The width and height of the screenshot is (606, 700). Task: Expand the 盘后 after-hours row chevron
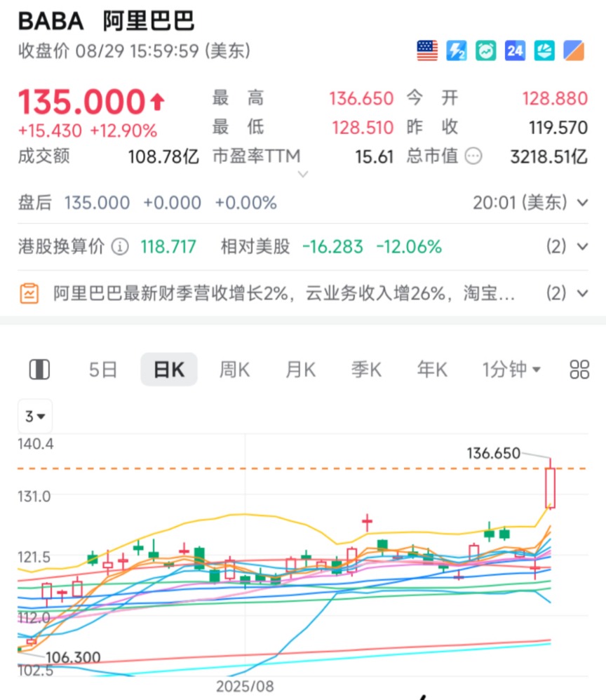[x=582, y=203]
